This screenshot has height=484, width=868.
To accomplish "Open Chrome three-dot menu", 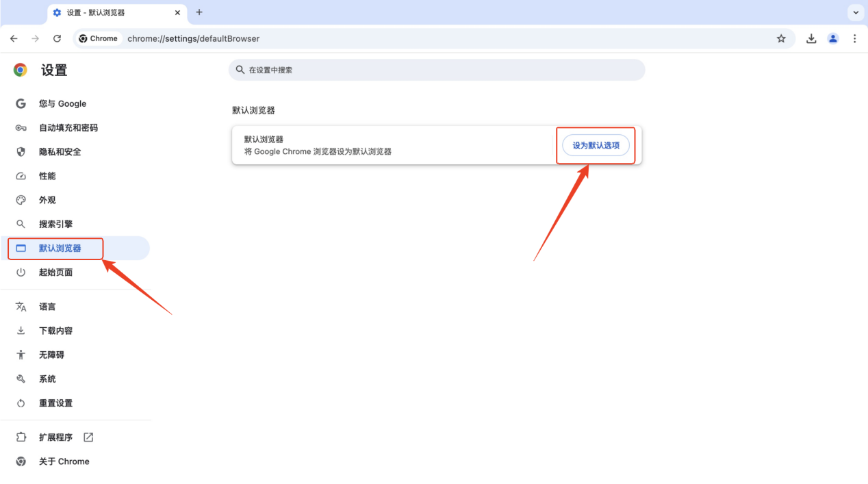I will coord(854,39).
